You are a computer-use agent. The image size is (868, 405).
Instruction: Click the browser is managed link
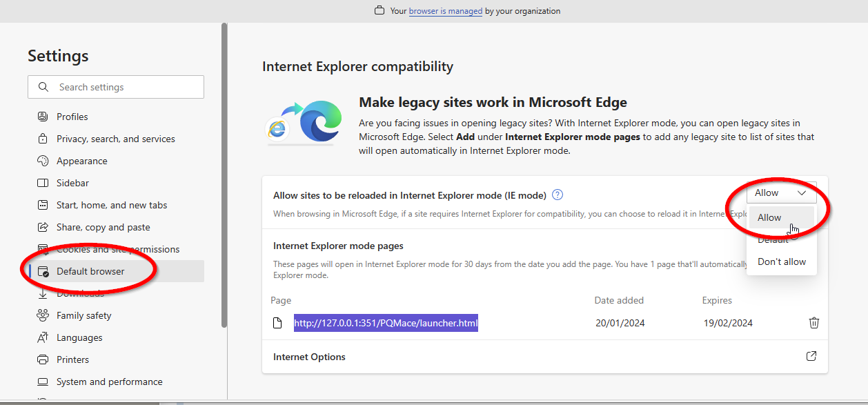446,11
